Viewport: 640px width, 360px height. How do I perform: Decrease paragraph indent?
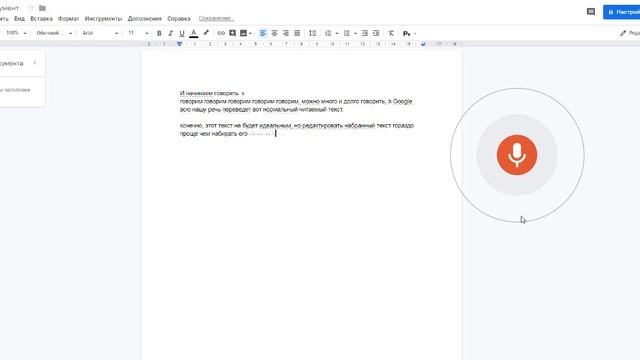(365, 33)
